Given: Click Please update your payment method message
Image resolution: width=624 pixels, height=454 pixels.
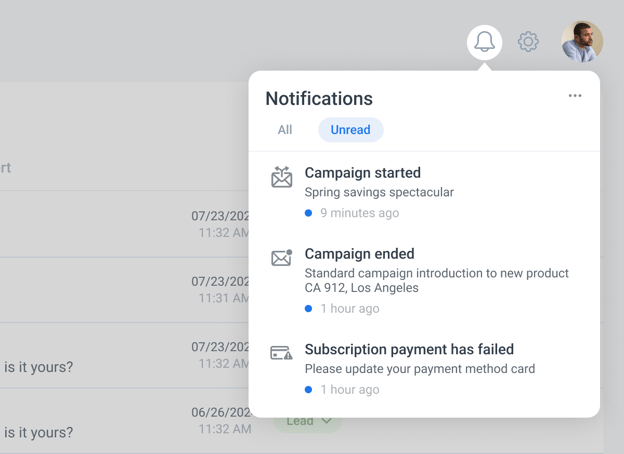Looking at the screenshot, I should point(419,369).
